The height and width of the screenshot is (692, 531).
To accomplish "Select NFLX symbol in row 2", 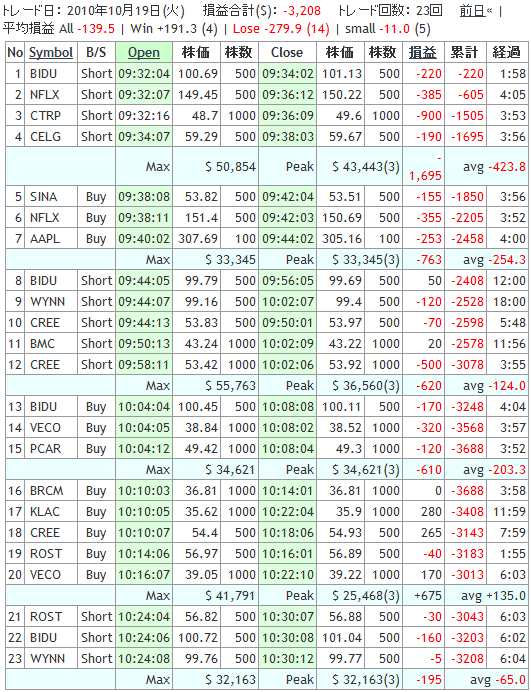I will 44,95.
